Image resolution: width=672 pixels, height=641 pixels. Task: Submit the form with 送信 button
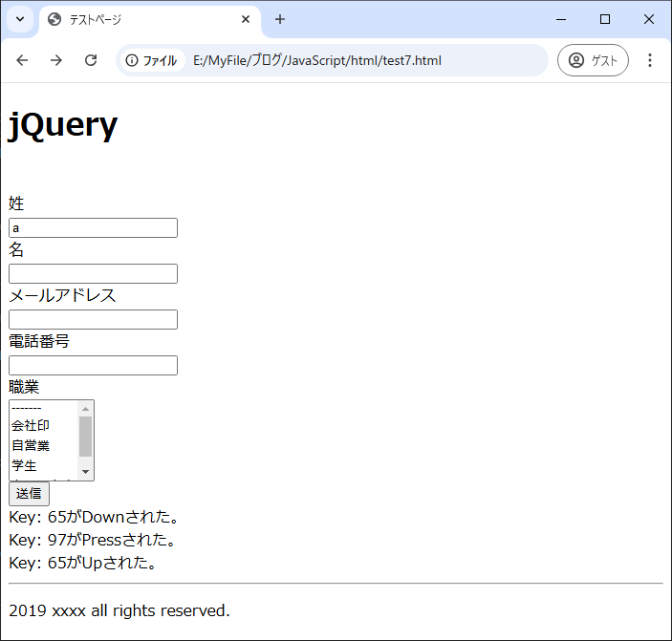tap(29, 494)
